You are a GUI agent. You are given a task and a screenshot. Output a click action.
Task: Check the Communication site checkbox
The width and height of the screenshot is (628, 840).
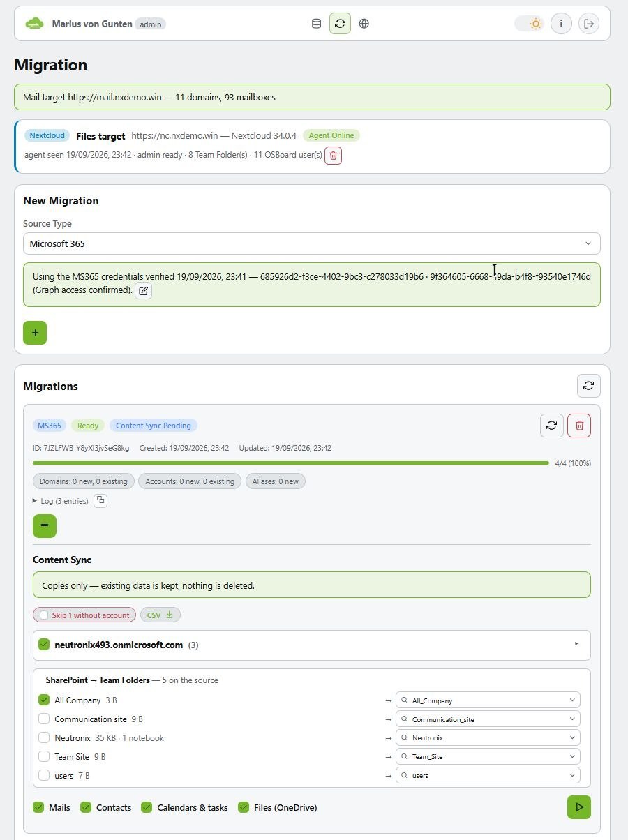tap(44, 719)
